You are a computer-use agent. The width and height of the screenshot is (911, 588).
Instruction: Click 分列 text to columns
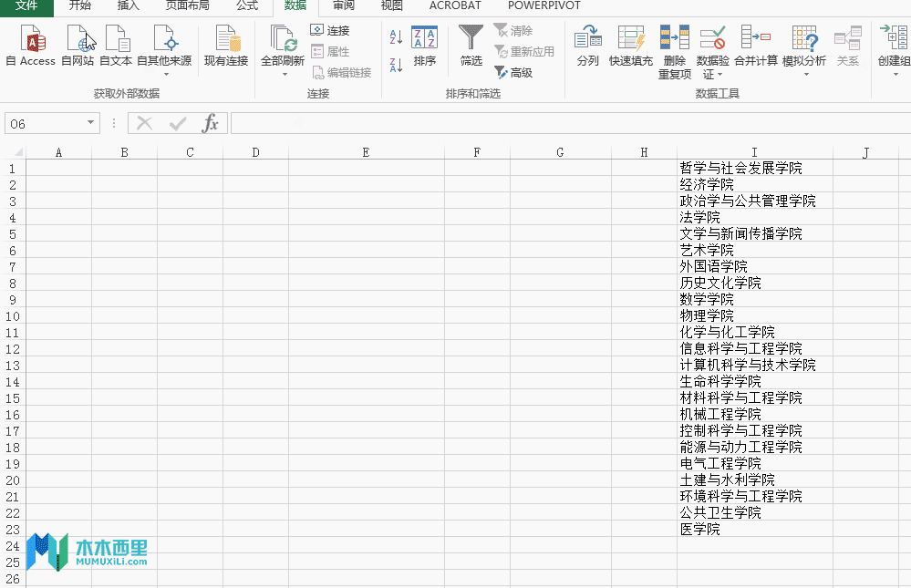pos(588,46)
